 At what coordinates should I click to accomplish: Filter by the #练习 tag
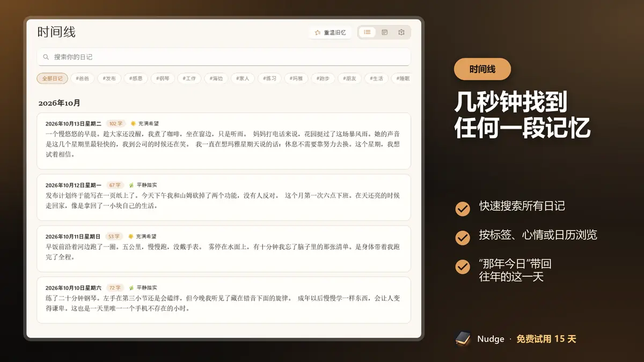pyautogui.click(x=270, y=78)
